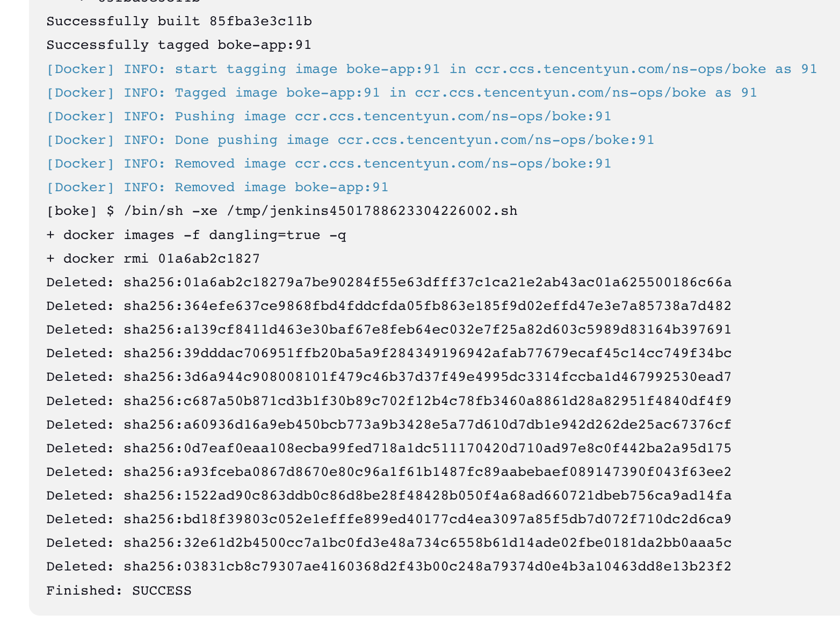The image size is (840, 636).
Task: Click the Deleted sha256:0d7eaf0eaa108 line
Action: (x=389, y=449)
